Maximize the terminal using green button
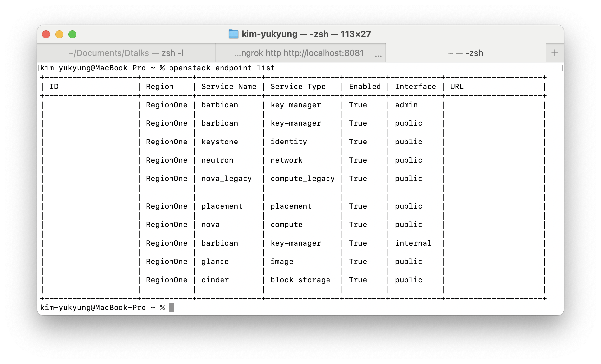 pyautogui.click(x=72, y=34)
